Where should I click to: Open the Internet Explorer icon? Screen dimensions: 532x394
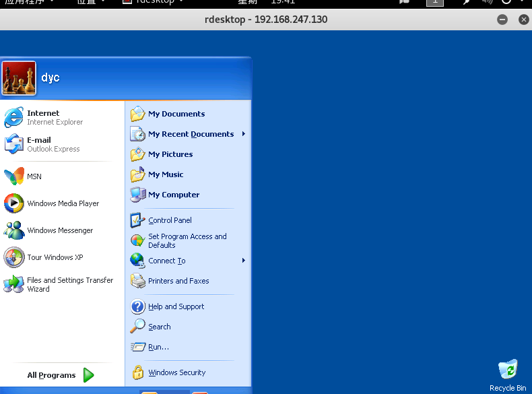point(14,117)
